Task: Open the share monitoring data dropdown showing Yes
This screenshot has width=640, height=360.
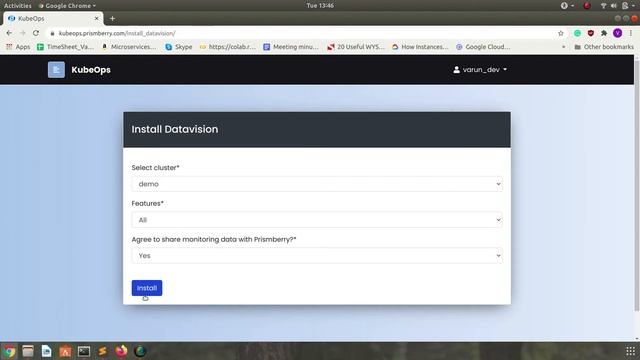Action: point(317,256)
